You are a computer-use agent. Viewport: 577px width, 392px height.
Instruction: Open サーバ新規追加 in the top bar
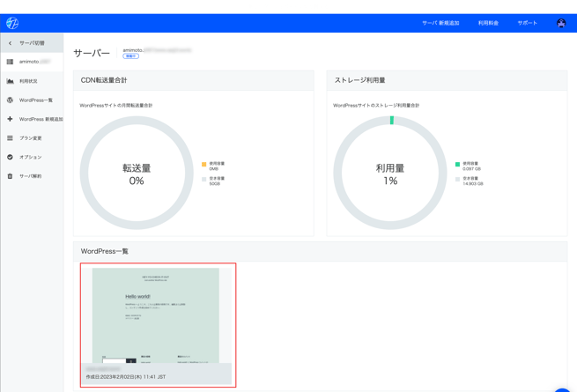(x=440, y=23)
